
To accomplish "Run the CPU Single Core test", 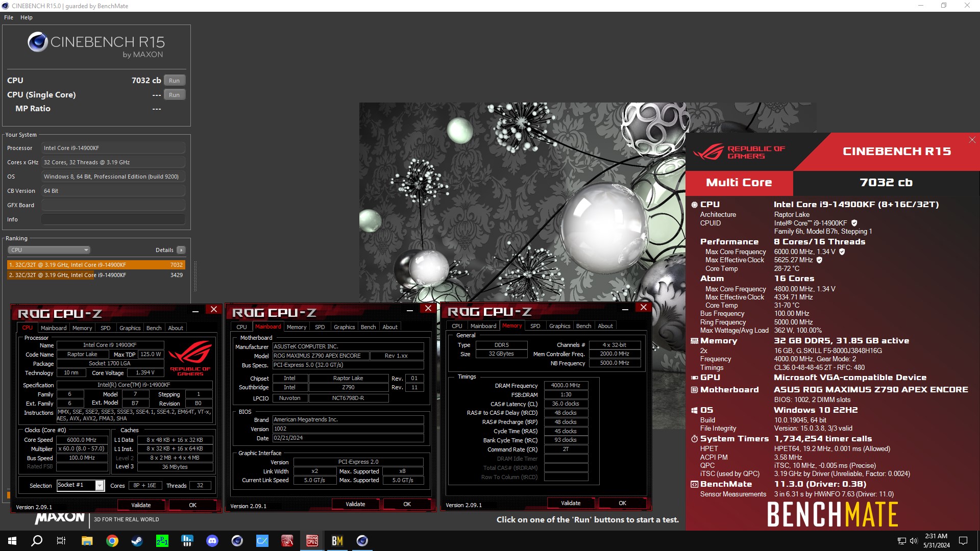I will click(175, 95).
